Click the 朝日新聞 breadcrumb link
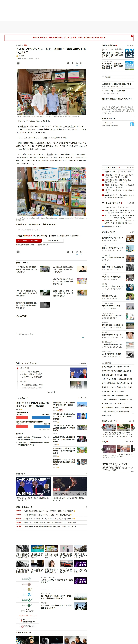 (19, 45)
